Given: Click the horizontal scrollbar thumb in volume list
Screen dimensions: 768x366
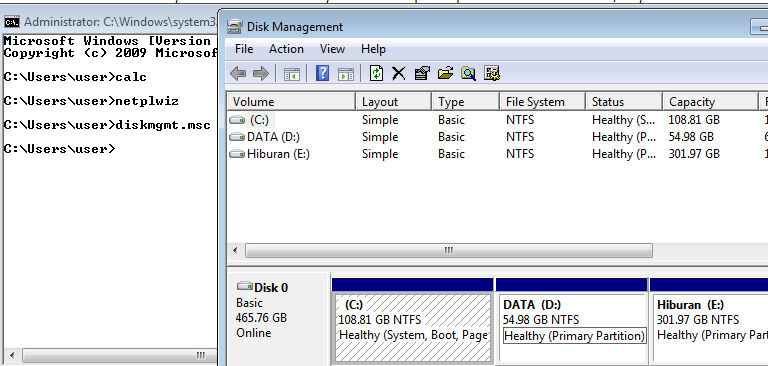Looking at the screenshot, I should tap(449, 250).
